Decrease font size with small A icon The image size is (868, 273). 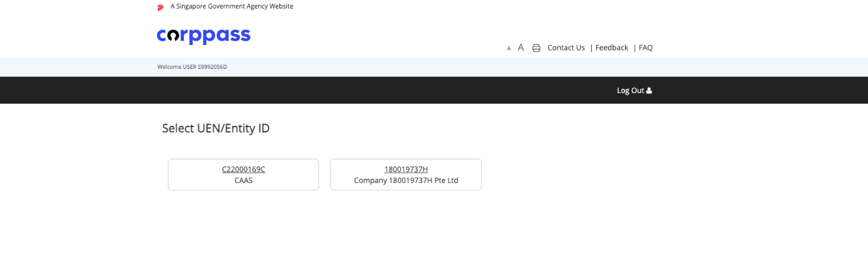[509, 49]
